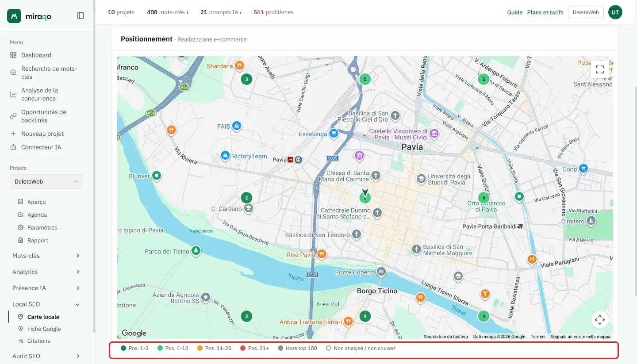Image resolution: width=637 pixels, height=364 pixels.
Task: Click the VictoryTeam marker icon
Action: coord(225,156)
